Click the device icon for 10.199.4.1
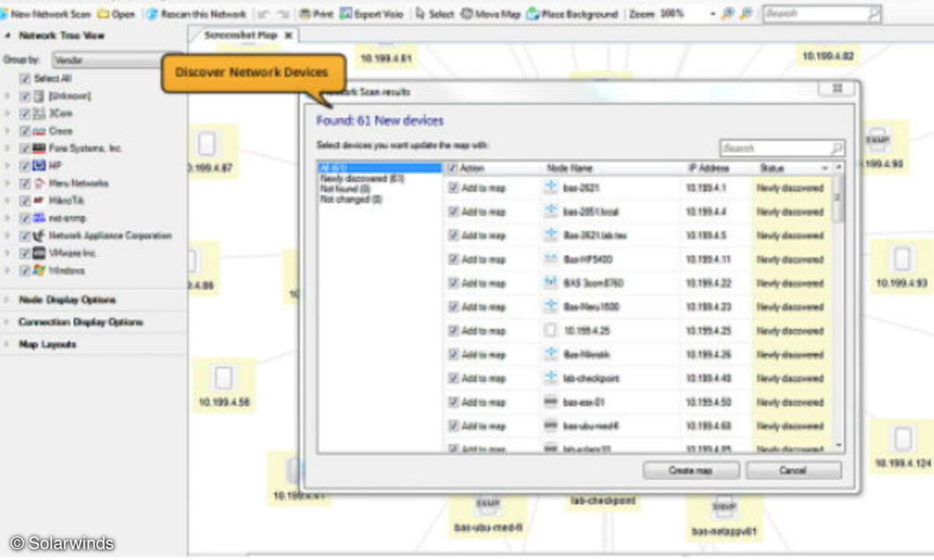The width and height of the screenshot is (934, 560). click(x=551, y=187)
